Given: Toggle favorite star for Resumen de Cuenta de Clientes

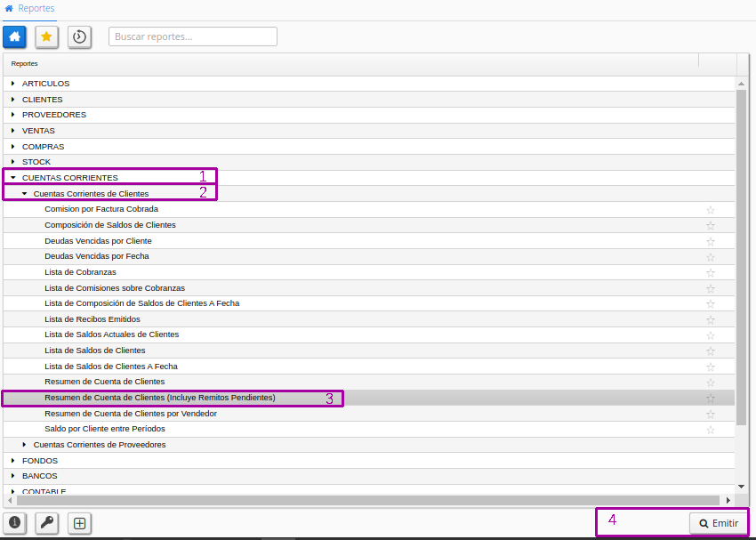Looking at the screenshot, I should tap(711, 383).
